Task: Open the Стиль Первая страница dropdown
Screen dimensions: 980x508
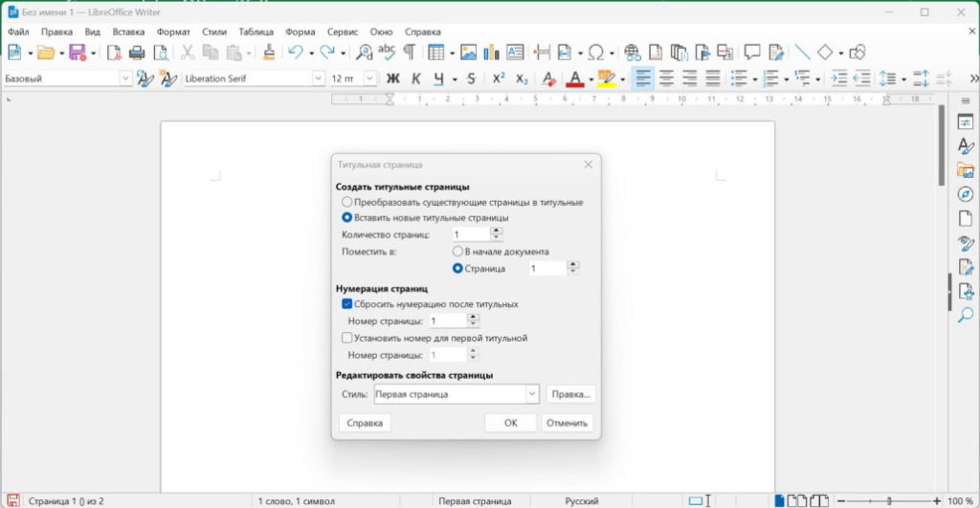Action: [x=532, y=394]
